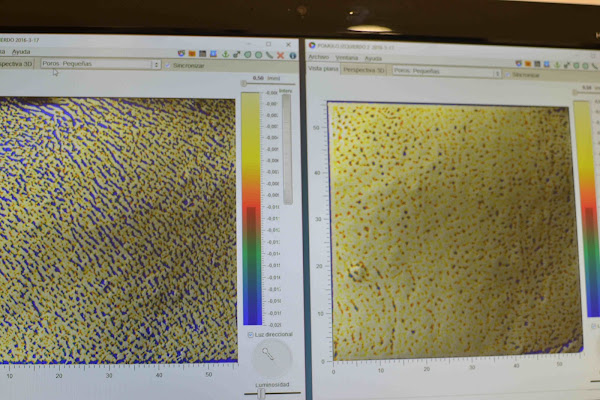Click the green anchor icon in left window
The width and height of the screenshot is (600, 400).
point(225,54)
